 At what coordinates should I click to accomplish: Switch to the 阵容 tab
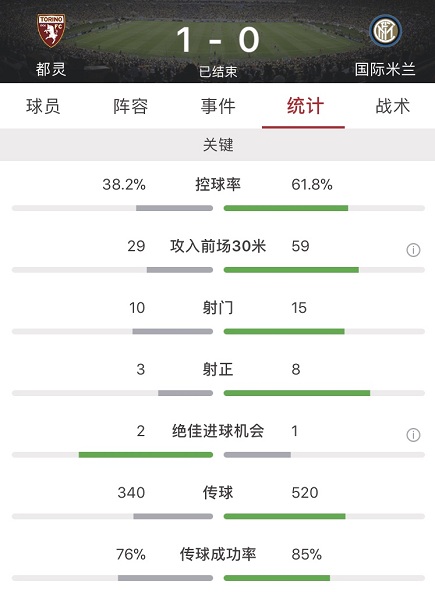pos(130,106)
